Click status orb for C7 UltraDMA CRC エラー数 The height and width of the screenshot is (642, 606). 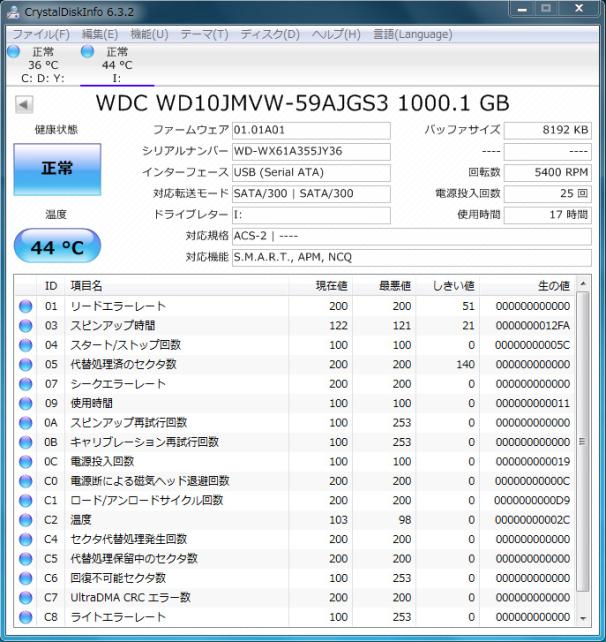coord(25,598)
